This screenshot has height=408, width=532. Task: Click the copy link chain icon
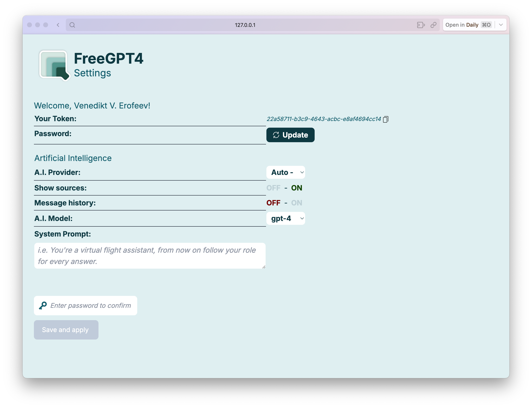(x=434, y=25)
